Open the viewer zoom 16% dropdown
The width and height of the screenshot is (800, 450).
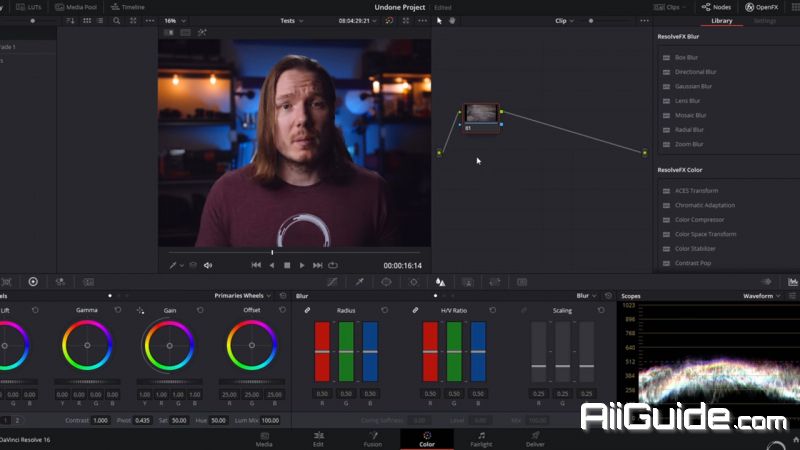coord(175,21)
